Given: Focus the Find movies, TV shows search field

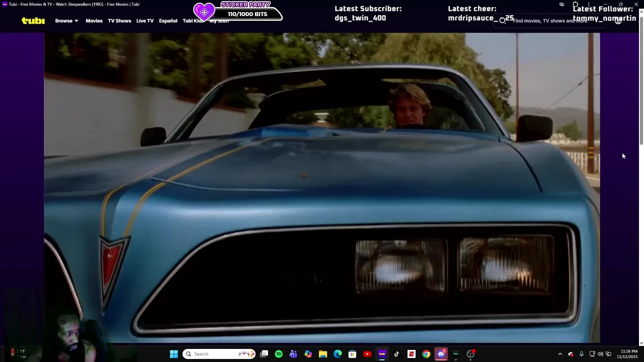Looking at the screenshot, I should [548, 21].
